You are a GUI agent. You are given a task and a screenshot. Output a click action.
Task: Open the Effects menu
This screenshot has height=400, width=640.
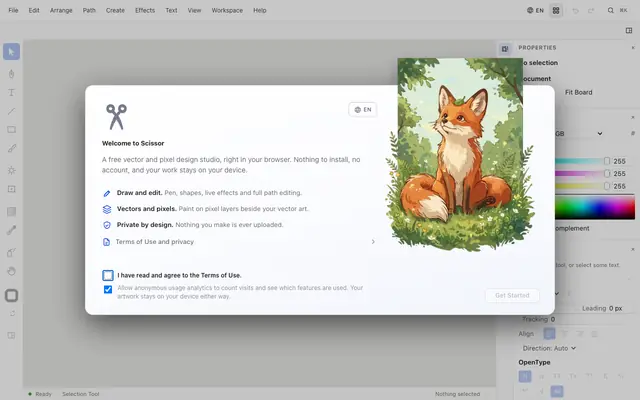tap(145, 11)
